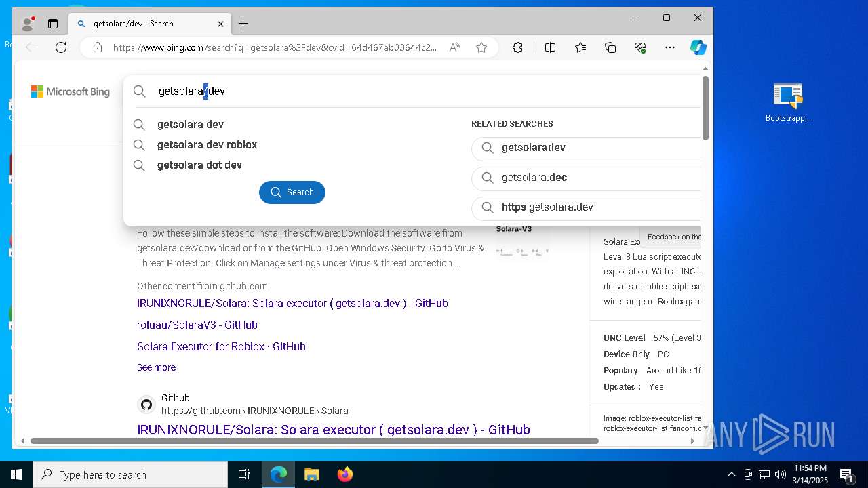Viewport: 868px width, 488px height.
Task: Open the Favorites list
Action: tap(580, 47)
